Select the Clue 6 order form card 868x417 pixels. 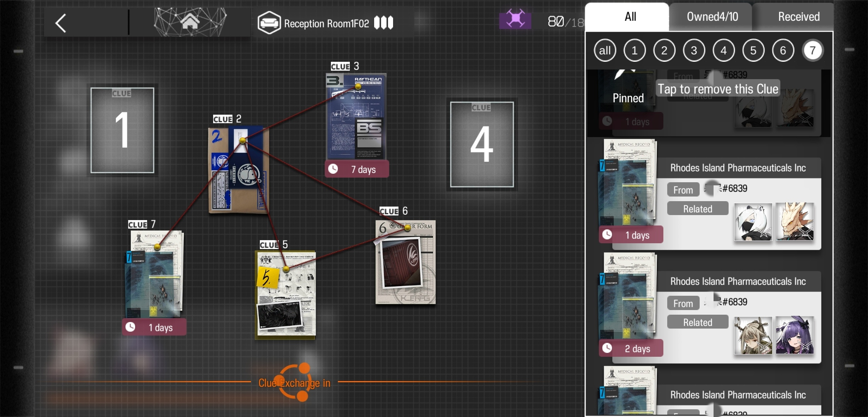click(x=405, y=262)
